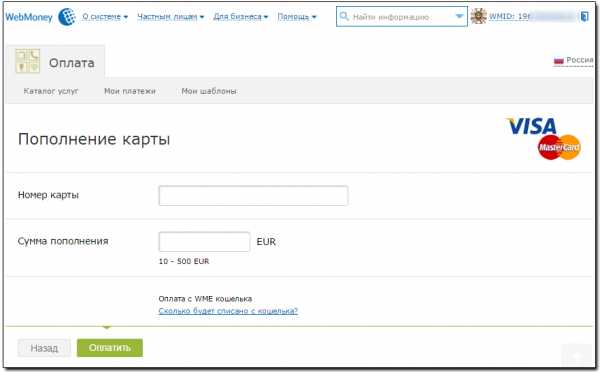Open the Мои платежи tab
The image size is (600, 372).
click(x=130, y=91)
